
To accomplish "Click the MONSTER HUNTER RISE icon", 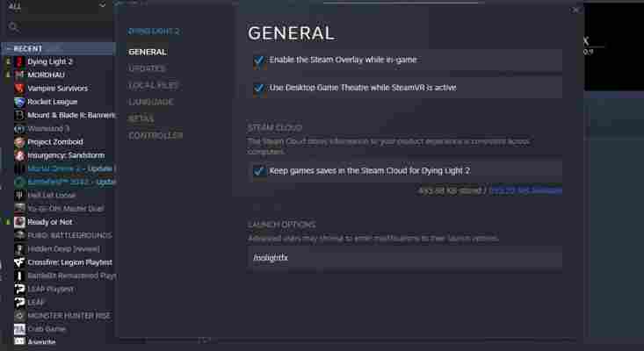I will click(19, 316).
